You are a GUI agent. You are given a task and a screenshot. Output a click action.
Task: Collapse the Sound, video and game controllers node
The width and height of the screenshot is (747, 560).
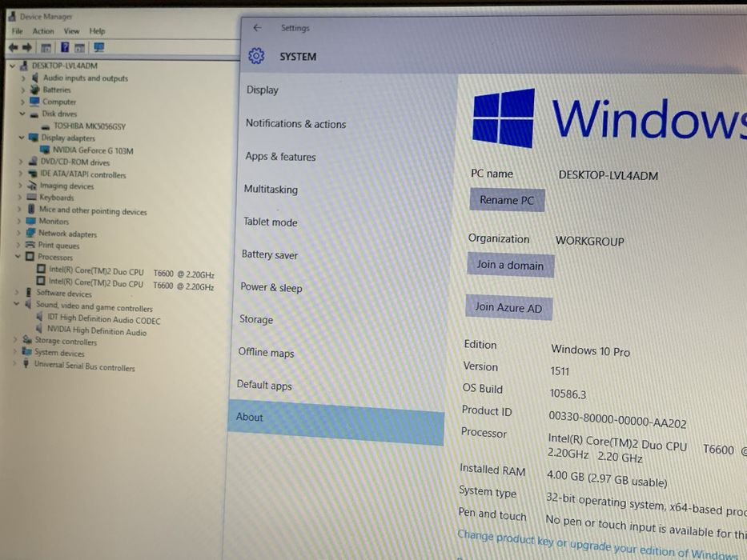coord(17,303)
